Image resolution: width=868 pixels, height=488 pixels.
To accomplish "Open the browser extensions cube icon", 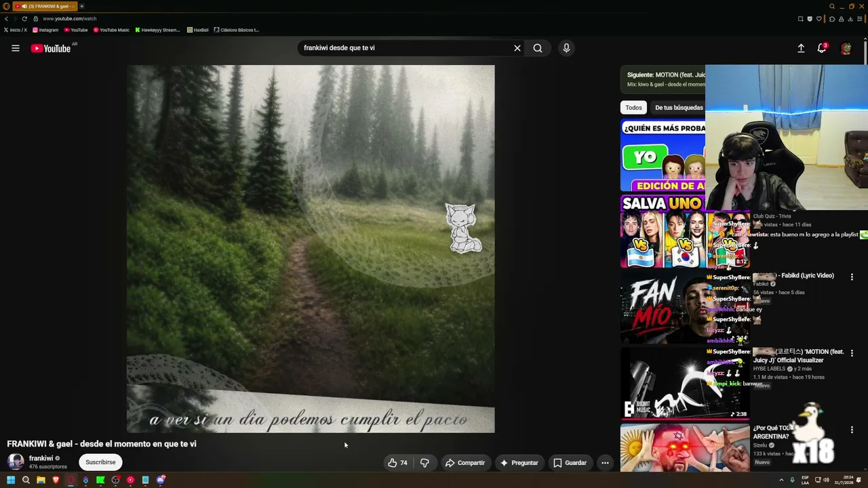I will 832,19.
